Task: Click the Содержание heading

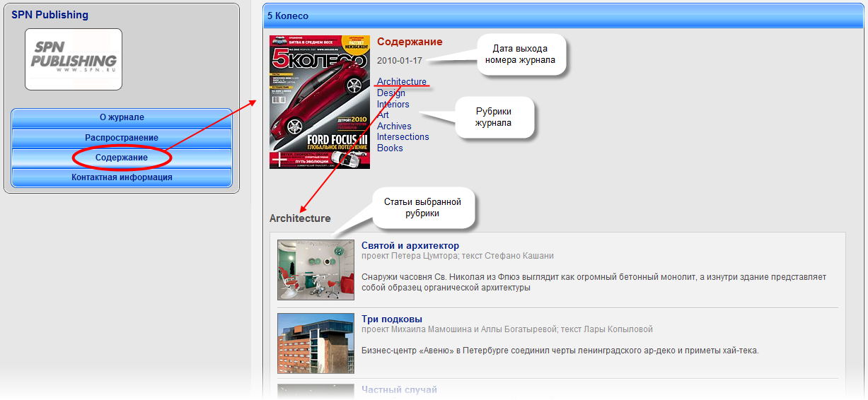Action: click(x=410, y=42)
